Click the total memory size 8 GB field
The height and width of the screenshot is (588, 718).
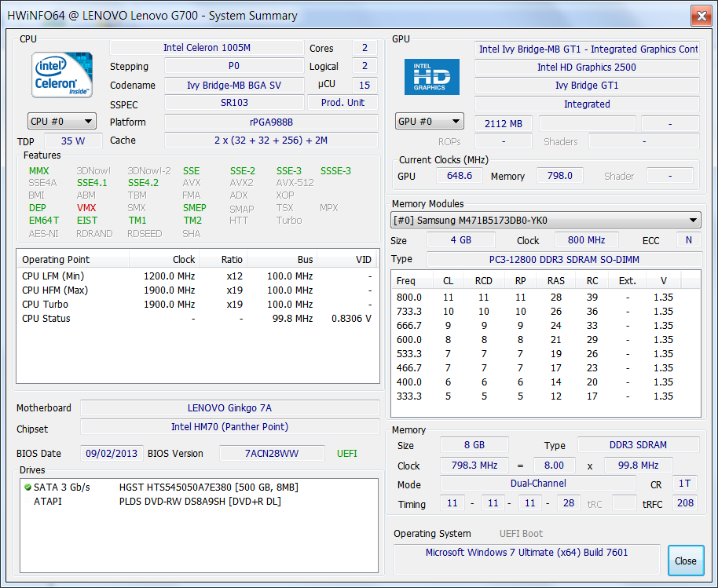tap(474, 445)
